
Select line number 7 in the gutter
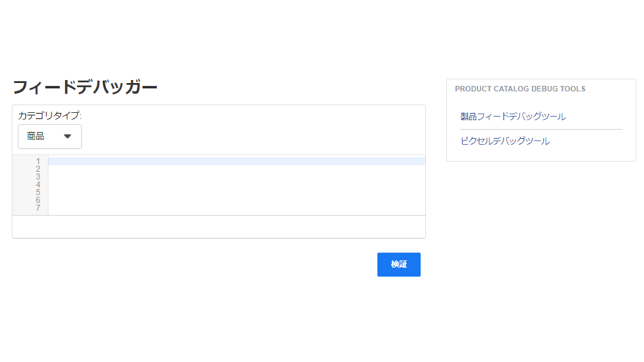click(x=38, y=208)
